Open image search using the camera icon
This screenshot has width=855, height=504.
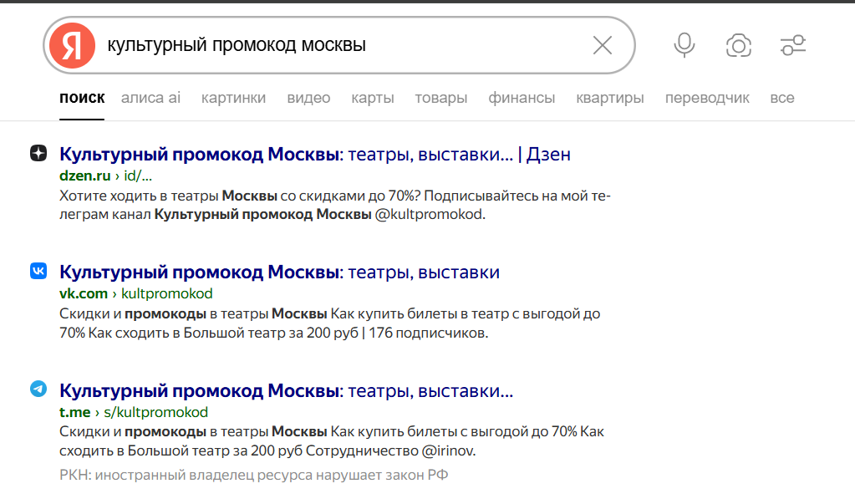click(739, 45)
